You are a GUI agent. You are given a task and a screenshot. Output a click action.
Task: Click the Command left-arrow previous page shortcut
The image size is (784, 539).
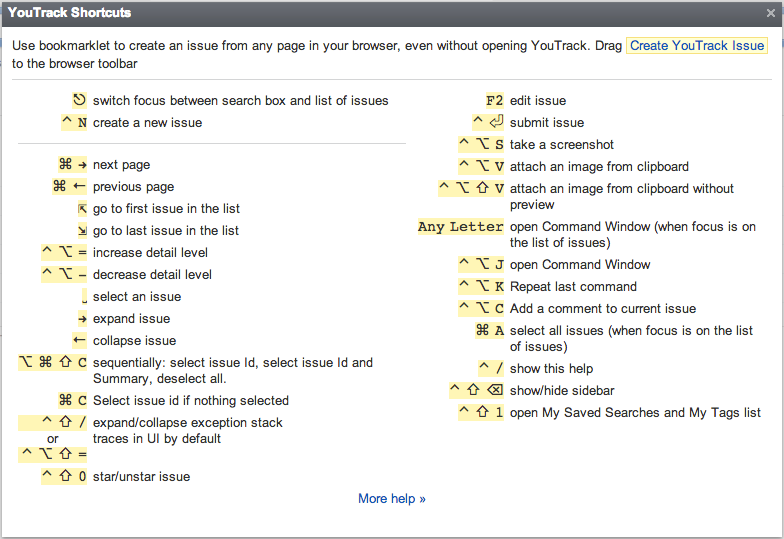[x=70, y=187]
